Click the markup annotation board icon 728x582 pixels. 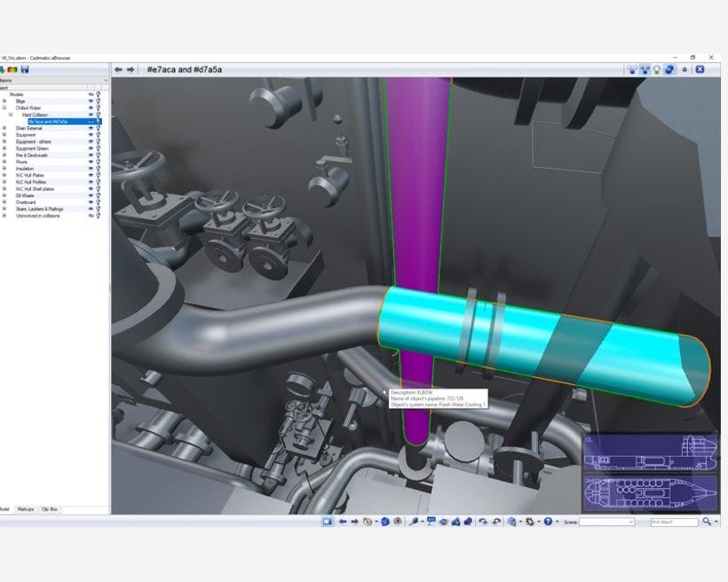click(x=431, y=521)
